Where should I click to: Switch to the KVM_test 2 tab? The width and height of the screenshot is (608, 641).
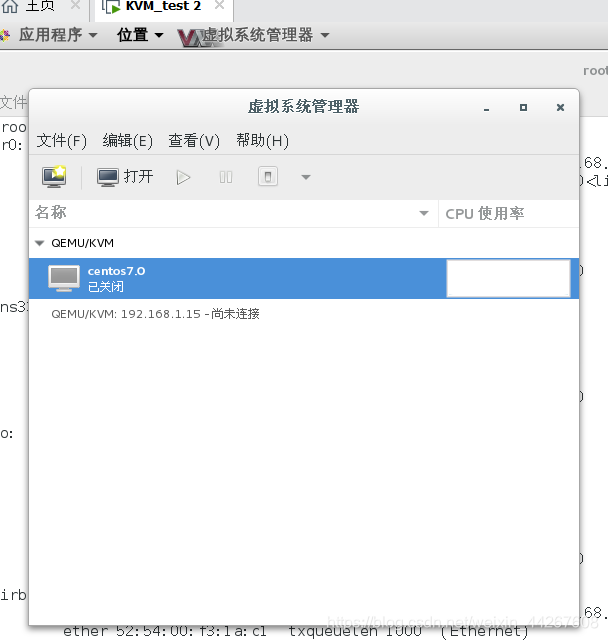(x=163, y=7)
